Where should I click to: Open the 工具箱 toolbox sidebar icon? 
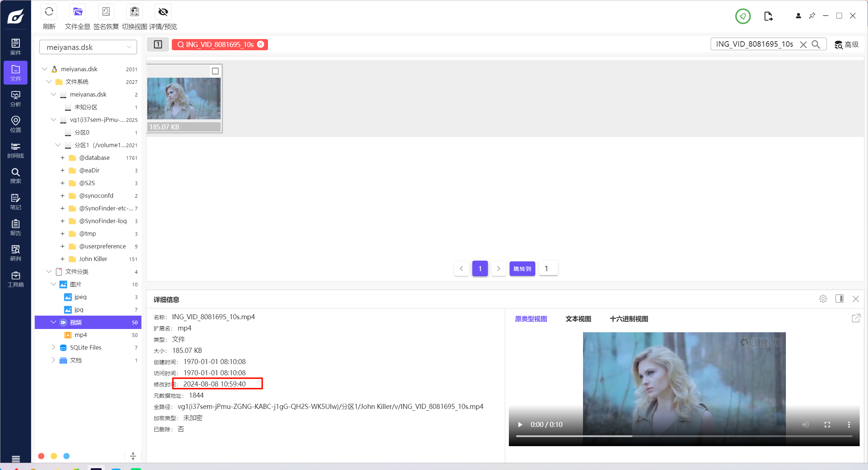(x=16, y=279)
